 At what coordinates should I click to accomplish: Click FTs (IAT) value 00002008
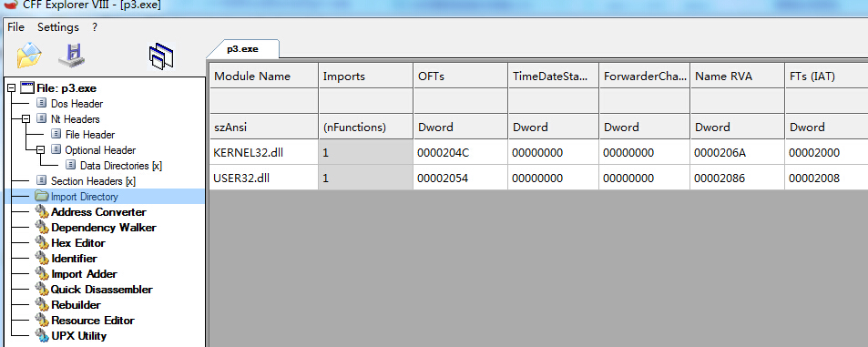point(813,179)
